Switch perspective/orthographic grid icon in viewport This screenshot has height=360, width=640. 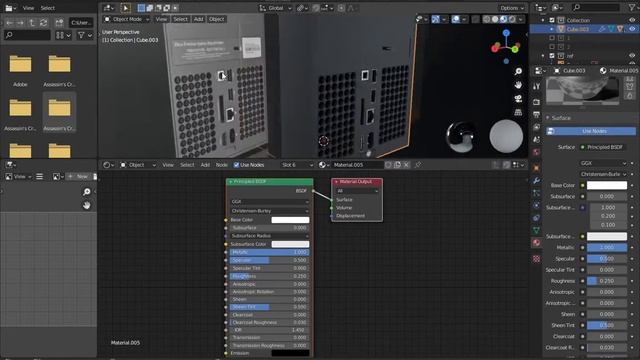point(518,112)
